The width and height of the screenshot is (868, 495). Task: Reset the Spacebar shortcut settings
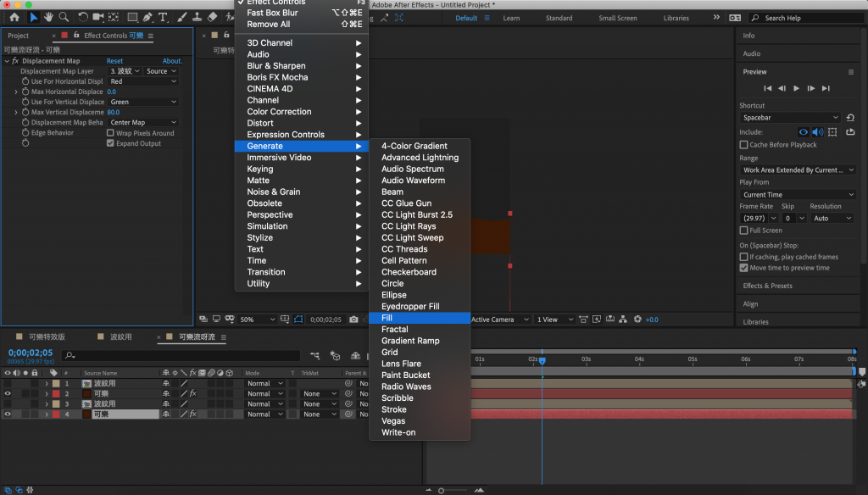(x=850, y=117)
